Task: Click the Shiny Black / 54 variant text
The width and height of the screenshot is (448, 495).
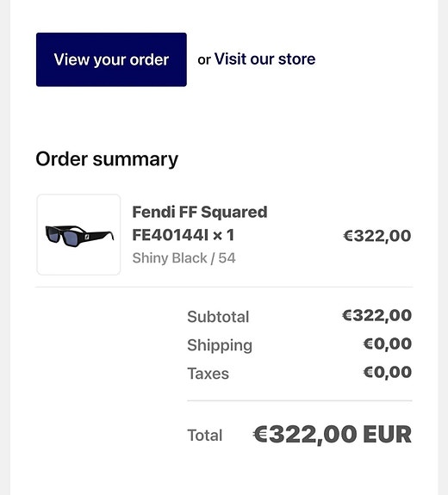Action: click(x=184, y=258)
